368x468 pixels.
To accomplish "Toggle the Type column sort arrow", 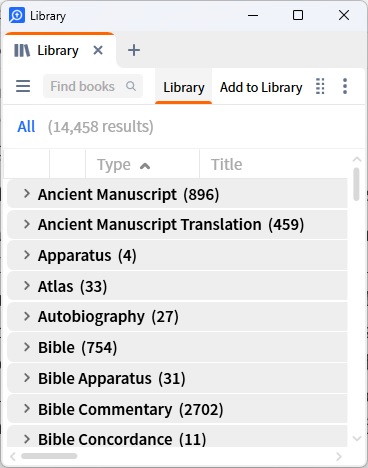I will click(145, 165).
